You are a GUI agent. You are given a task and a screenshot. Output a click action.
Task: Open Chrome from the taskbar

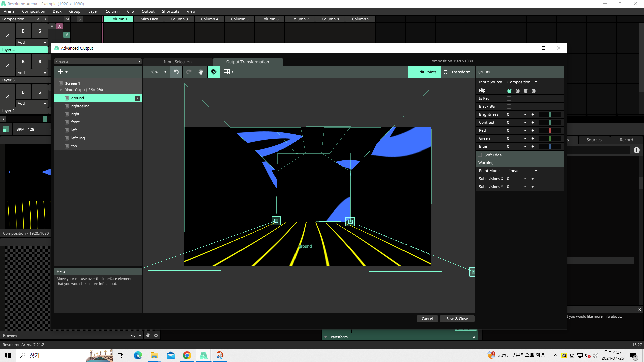pyautogui.click(x=187, y=355)
